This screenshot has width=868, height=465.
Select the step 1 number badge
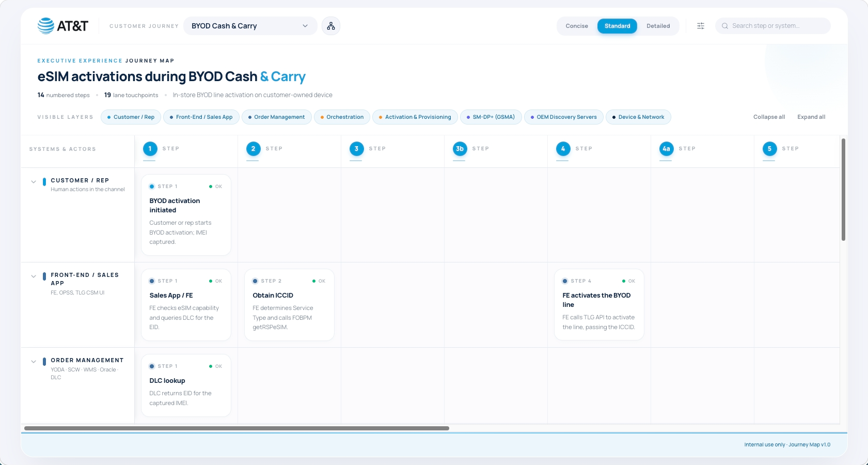point(150,149)
